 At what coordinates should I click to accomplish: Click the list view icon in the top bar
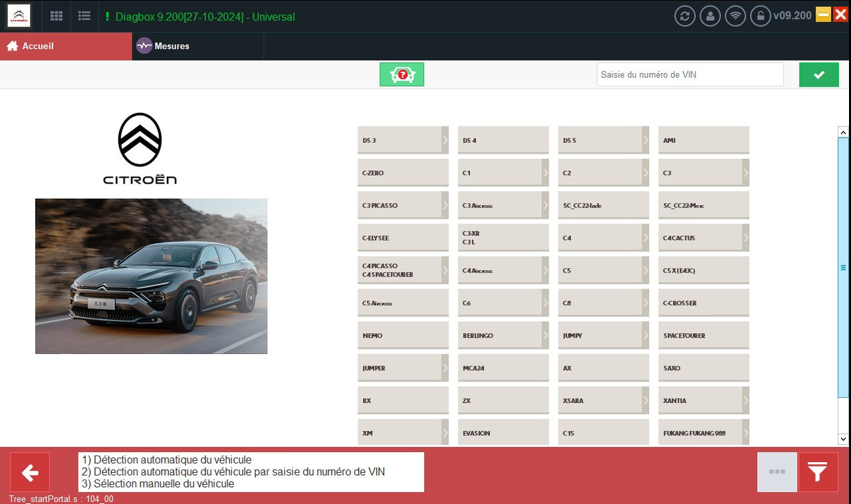(x=84, y=16)
